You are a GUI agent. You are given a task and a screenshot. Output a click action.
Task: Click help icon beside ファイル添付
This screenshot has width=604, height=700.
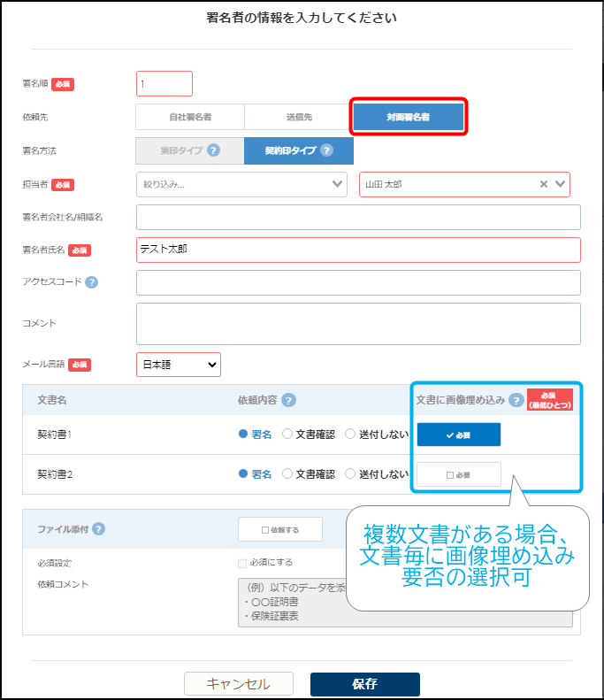pos(98,529)
